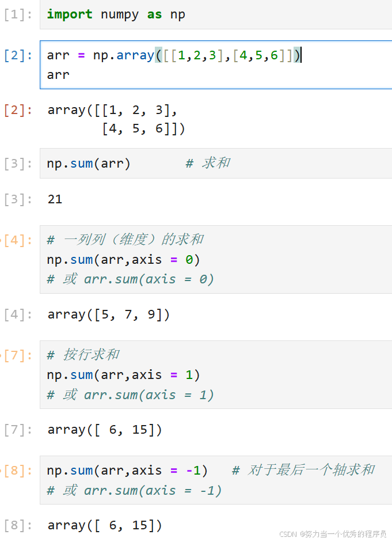Click the output value 21
This screenshot has width=392, height=542.
click(x=55, y=199)
